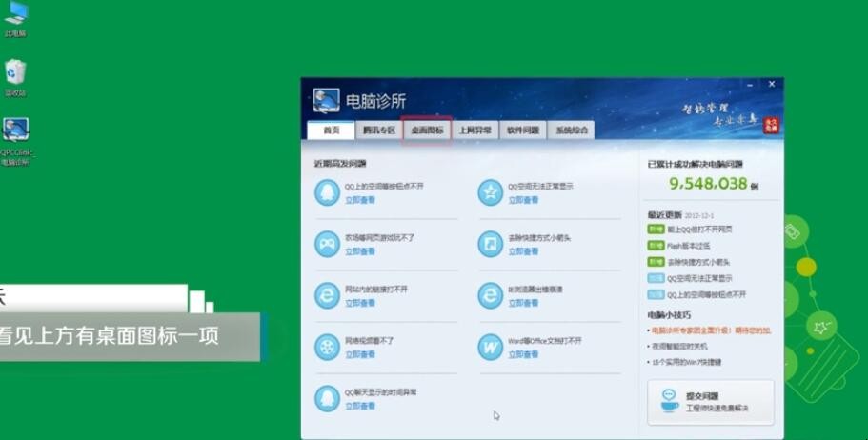Switch to the 腾讯专区 tab

tap(378, 130)
